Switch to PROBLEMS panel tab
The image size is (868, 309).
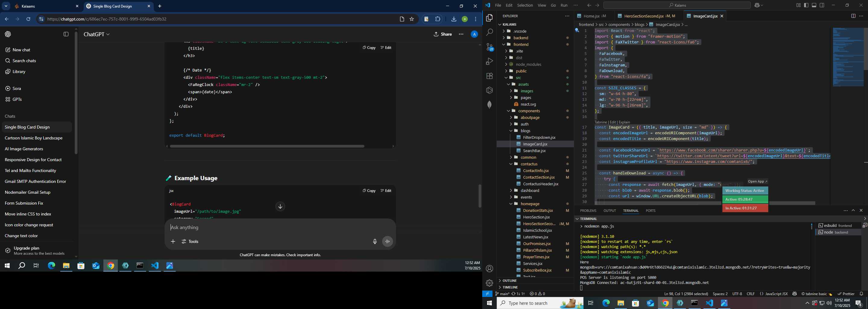[588, 211]
